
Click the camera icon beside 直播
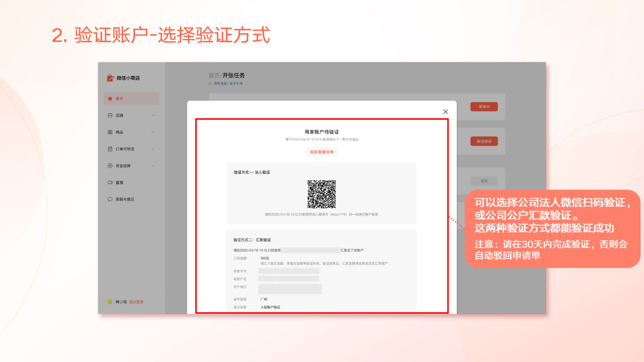pos(110,183)
